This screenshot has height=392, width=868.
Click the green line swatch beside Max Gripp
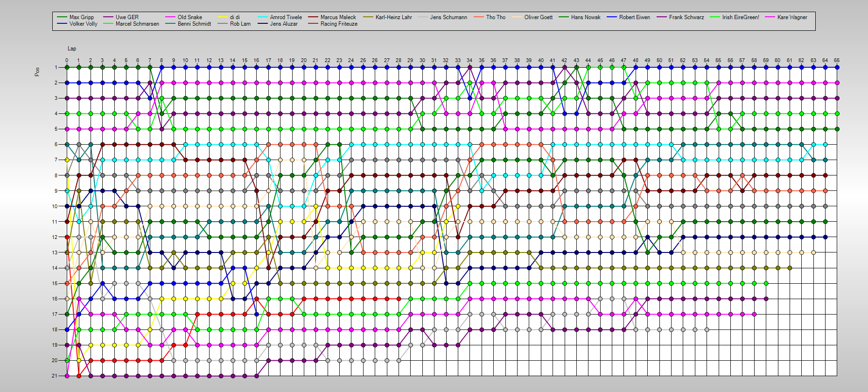click(62, 17)
